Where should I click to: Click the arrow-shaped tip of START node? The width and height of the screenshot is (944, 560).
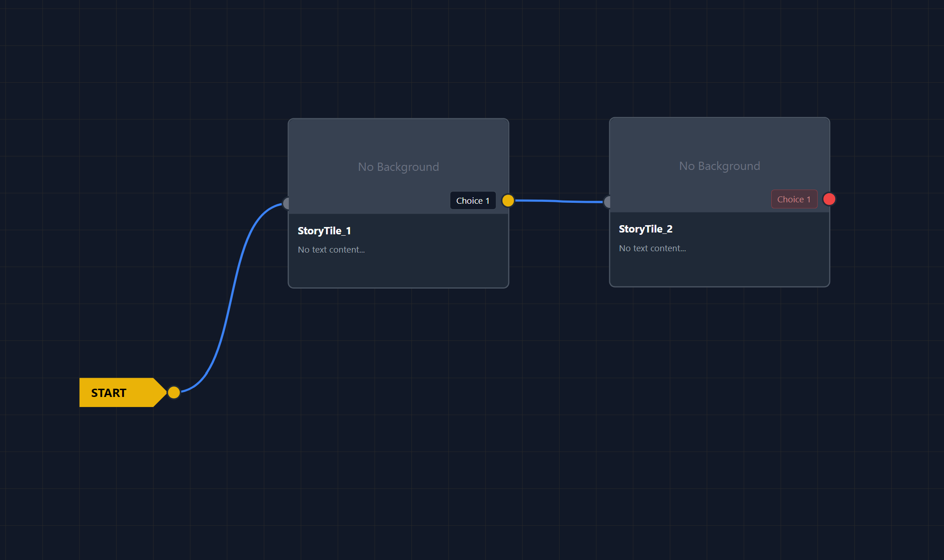(x=160, y=392)
